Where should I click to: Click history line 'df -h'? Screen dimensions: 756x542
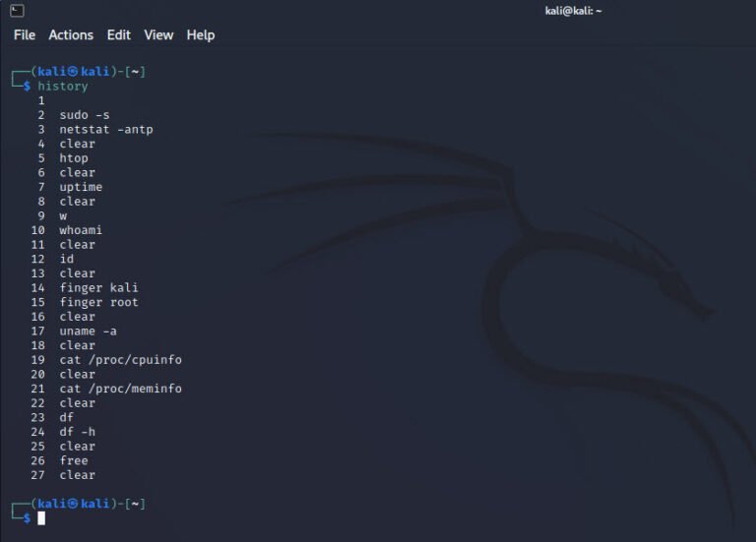click(78, 432)
